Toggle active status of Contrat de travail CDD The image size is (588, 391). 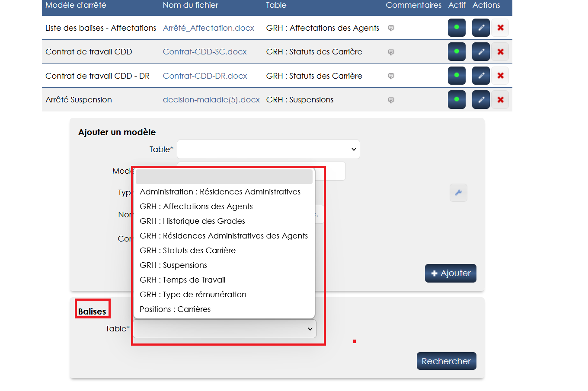457,52
